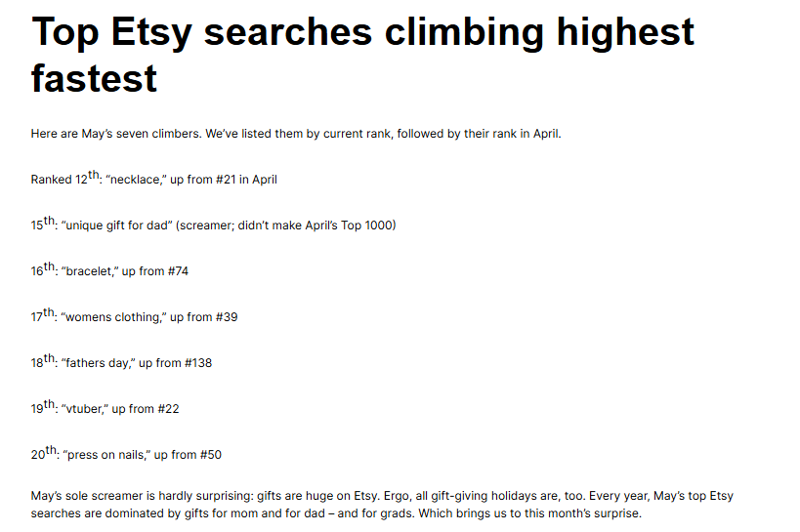Click the "May's sole screamer" paragraph opening
This screenshot has height=532, width=800.
point(90,497)
